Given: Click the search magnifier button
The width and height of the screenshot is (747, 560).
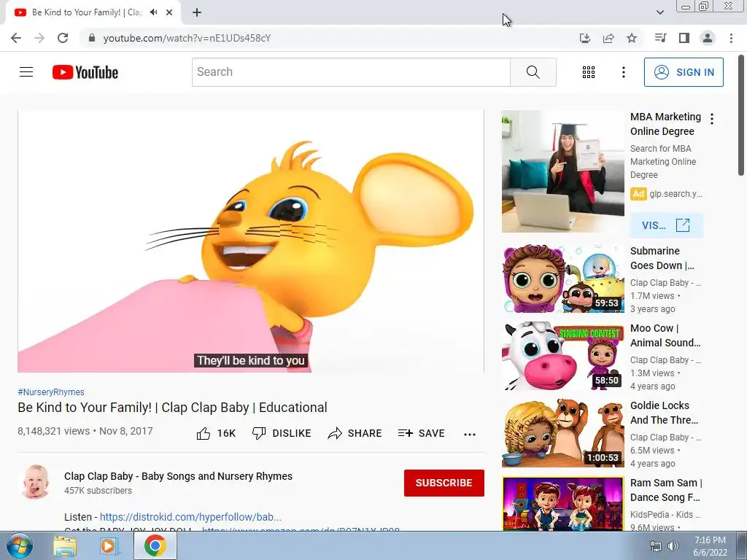Looking at the screenshot, I should pos(533,72).
